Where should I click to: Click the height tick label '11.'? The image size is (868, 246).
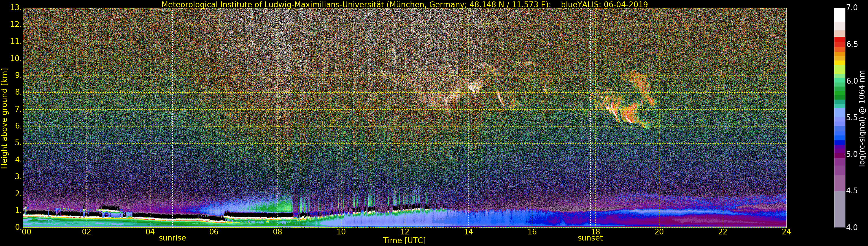16,41
